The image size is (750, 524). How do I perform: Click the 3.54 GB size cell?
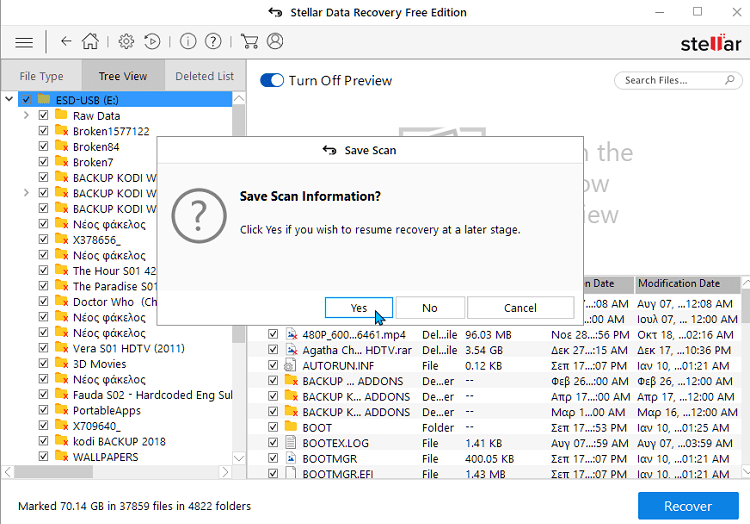coord(484,350)
